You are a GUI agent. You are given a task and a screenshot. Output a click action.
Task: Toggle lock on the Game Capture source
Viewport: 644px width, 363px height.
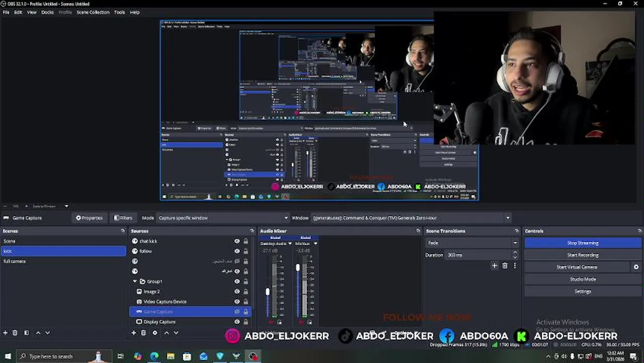pyautogui.click(x=246, y=312)
